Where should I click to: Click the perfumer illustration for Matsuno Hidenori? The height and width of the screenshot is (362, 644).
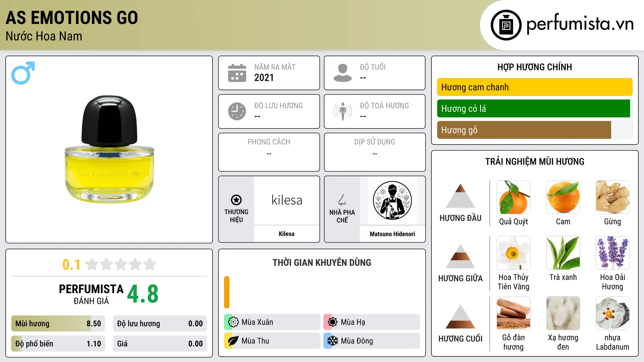pyautogui.click(x=392, y=200)
